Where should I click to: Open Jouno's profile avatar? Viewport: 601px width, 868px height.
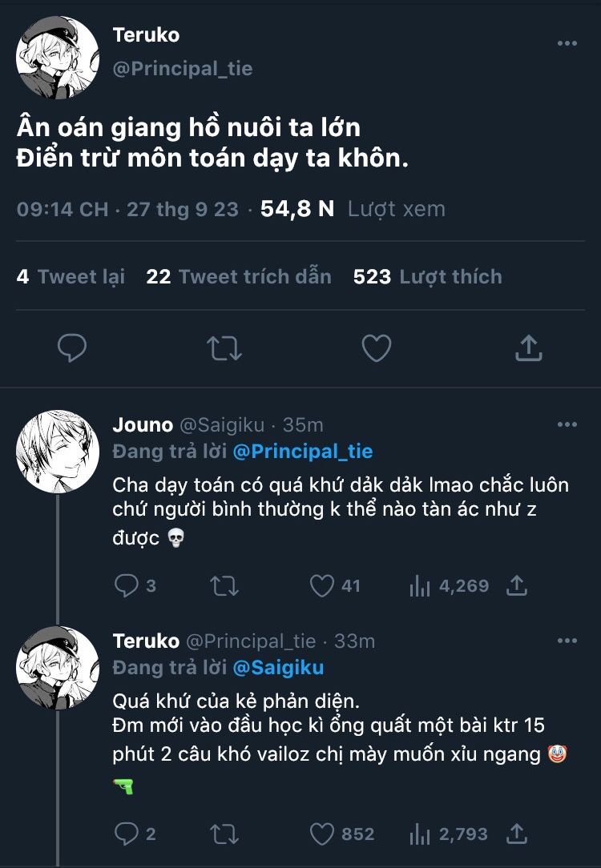[58, 452]
